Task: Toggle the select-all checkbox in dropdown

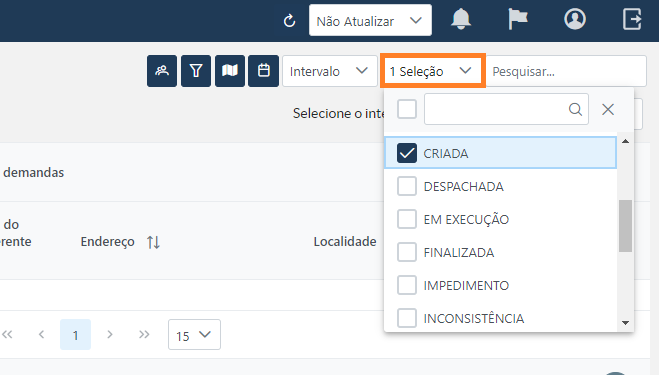Action: point(407,109)
